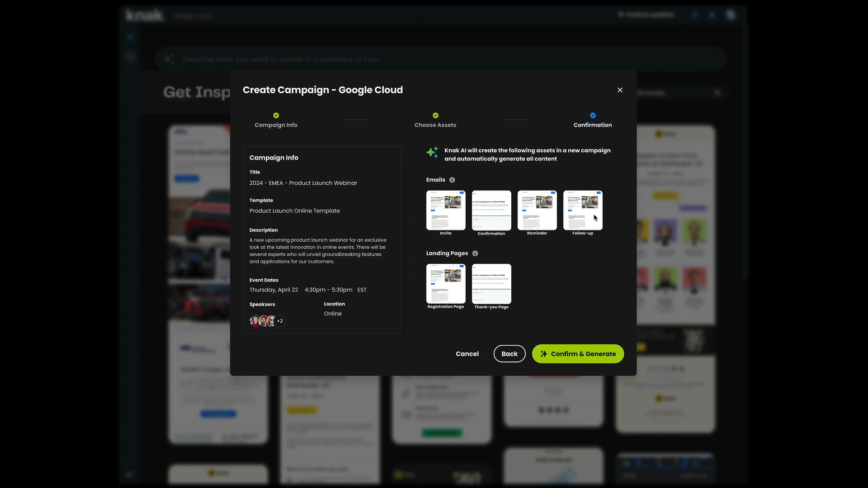Click the first speaker avatar
Viewport: 868px width, 488px height.
[x=255, y=321]
